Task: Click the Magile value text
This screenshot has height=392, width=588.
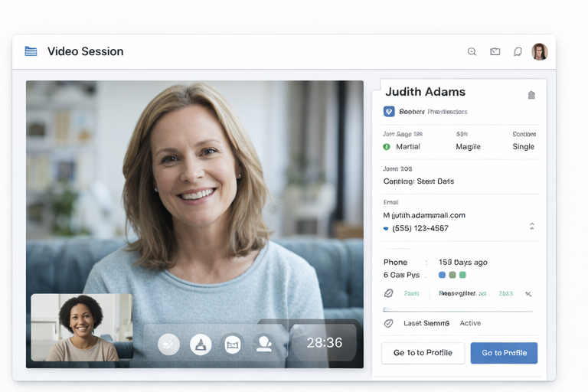Action: [468, 147]
